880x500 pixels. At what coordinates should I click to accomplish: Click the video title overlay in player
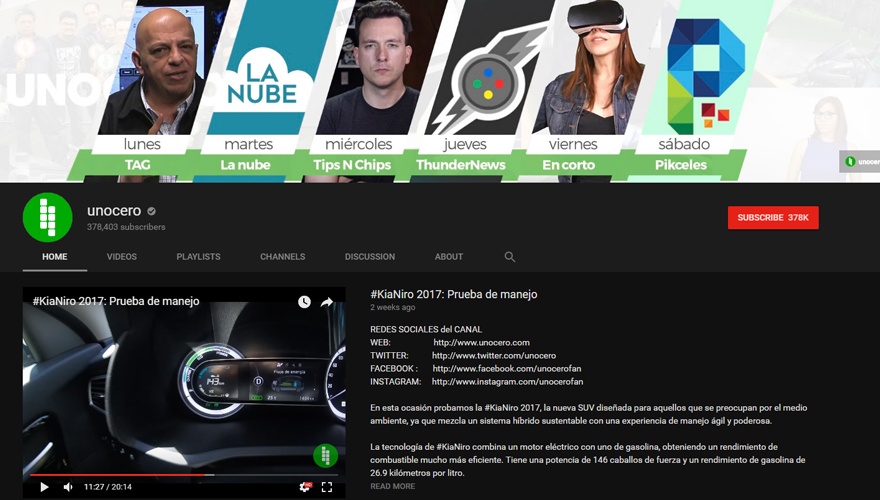point(116,301)
